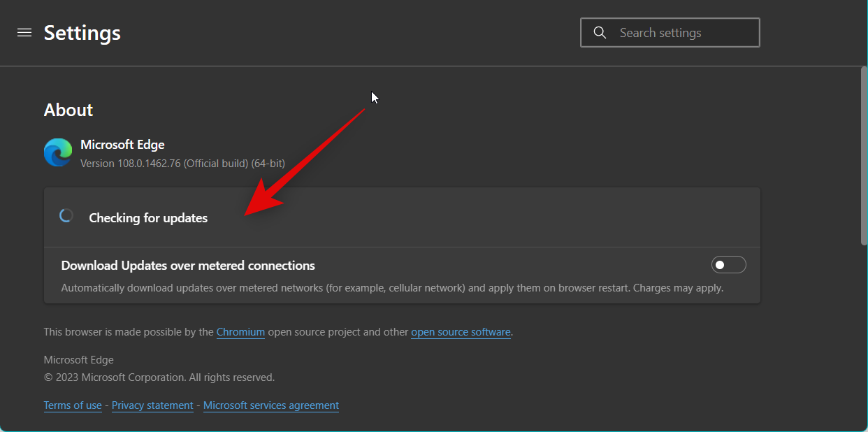Click the search magnifier icon
The image size is (868, 432).
coord(600,32)
